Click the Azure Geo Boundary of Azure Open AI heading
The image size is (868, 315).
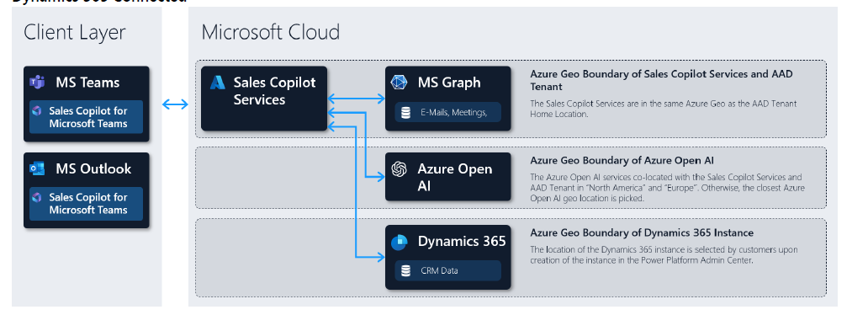(622, 161)
